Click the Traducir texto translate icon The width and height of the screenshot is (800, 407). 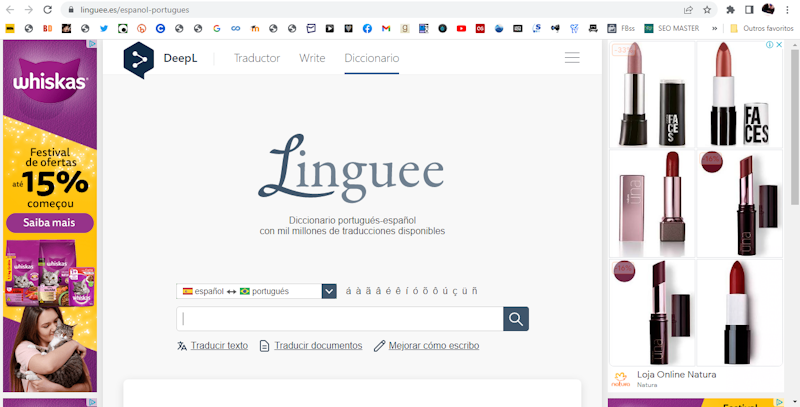tap(182, 346)
